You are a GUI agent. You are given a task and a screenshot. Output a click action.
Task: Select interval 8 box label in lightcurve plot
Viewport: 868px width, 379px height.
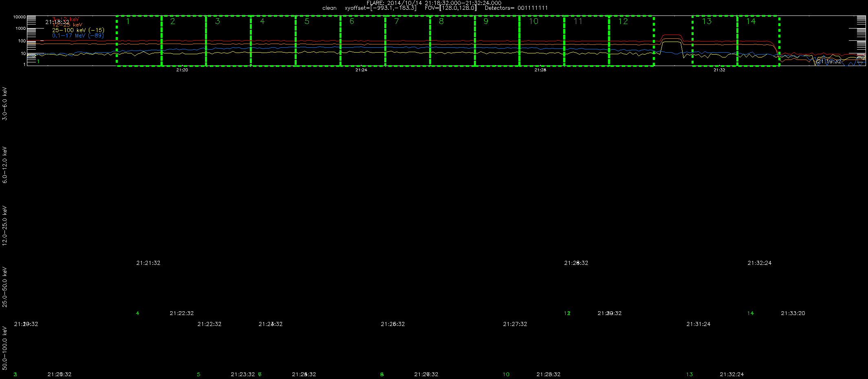point(441,21)
